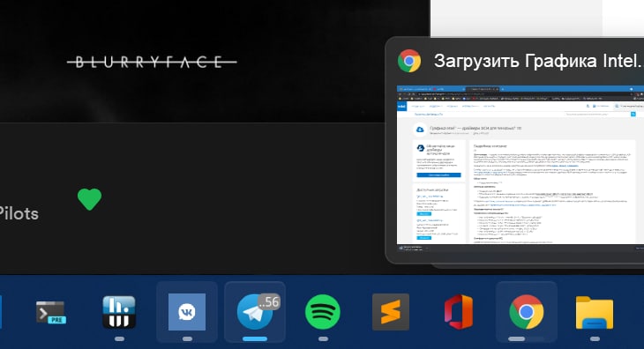Open the 'Pilots' artist name link
This screenshot has height=349, width=644.
[x=19, y=213]
